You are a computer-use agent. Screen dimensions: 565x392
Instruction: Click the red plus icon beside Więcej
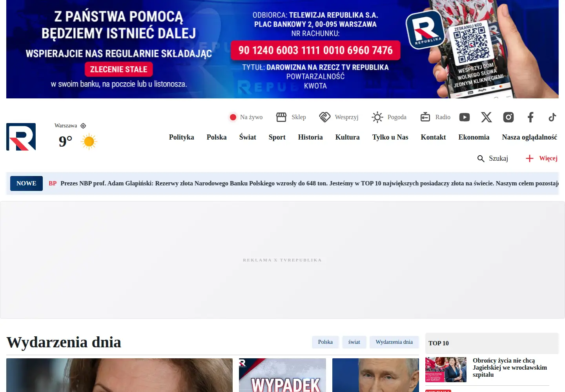(x=530, y=158)
